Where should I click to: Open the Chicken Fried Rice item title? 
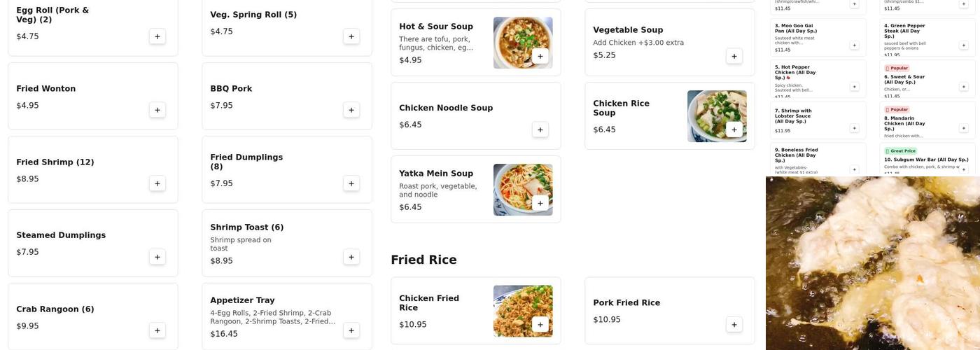pyautogui.click(x=429, y=302)
